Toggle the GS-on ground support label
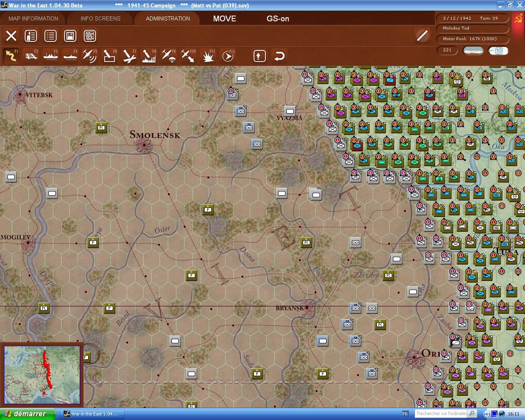The image size is (525, 420). coord(278,18)
